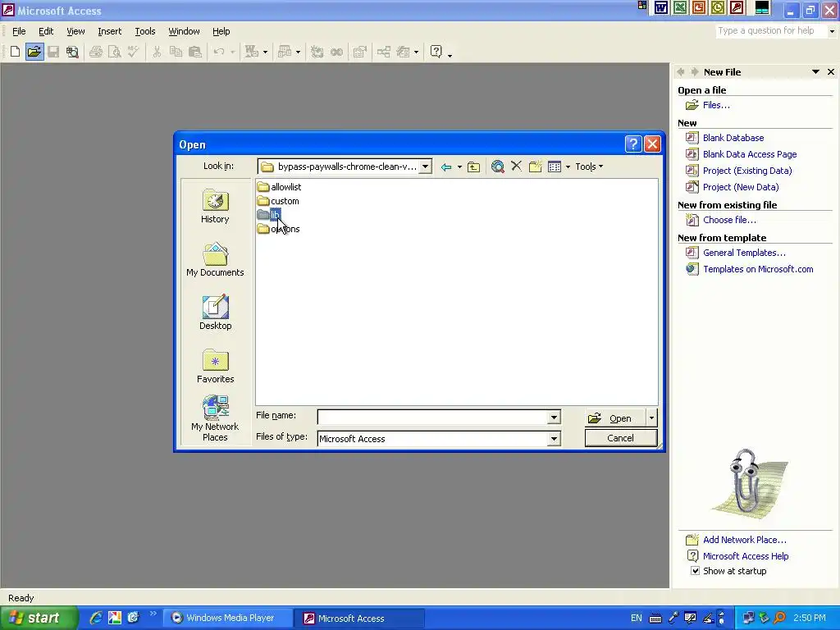
Task: Toggle the Show at startup checkbox
Action: point(695,571)
